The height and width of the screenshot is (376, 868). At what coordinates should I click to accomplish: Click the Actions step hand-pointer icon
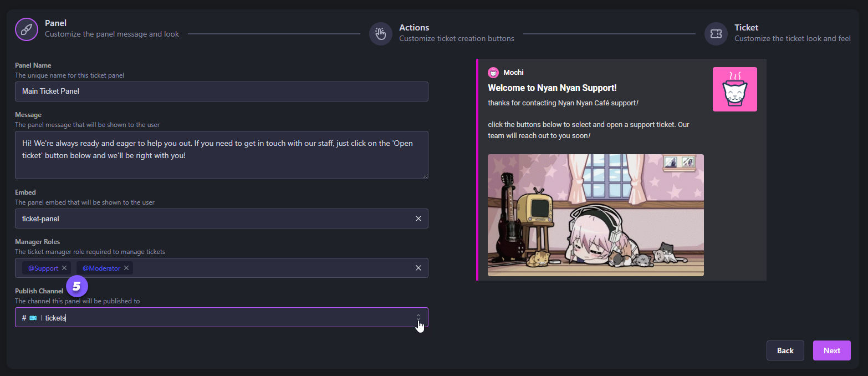(x=381, y=34)
